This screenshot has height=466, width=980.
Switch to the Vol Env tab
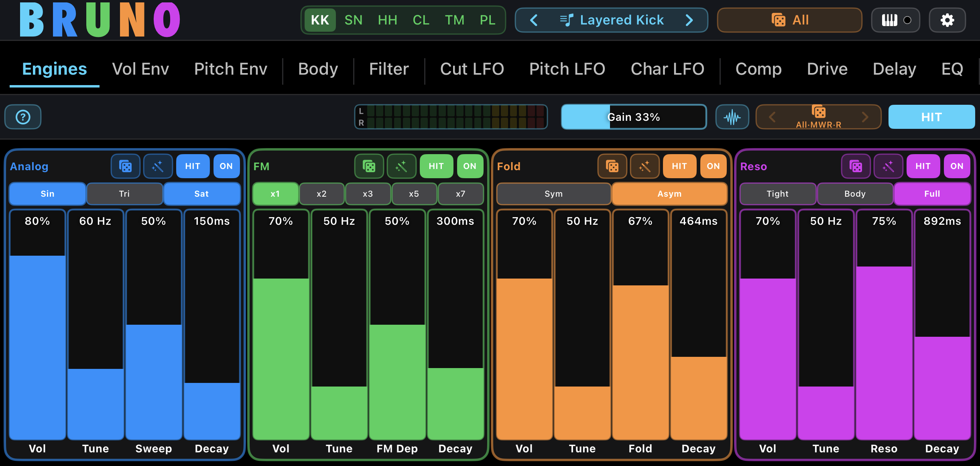tap(140, 69)
